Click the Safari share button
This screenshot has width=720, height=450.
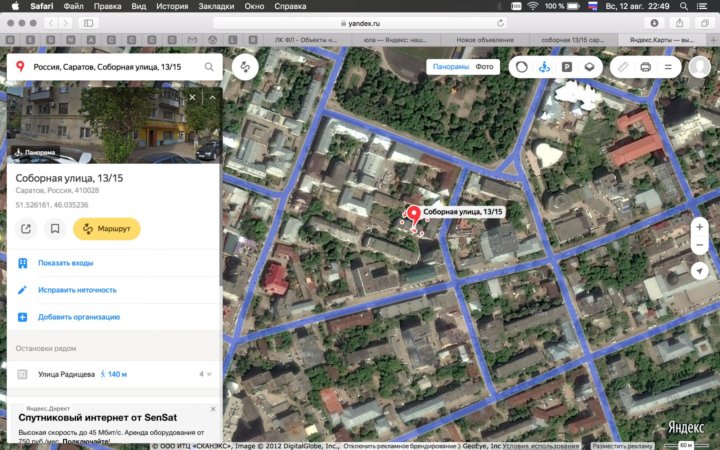680,23
